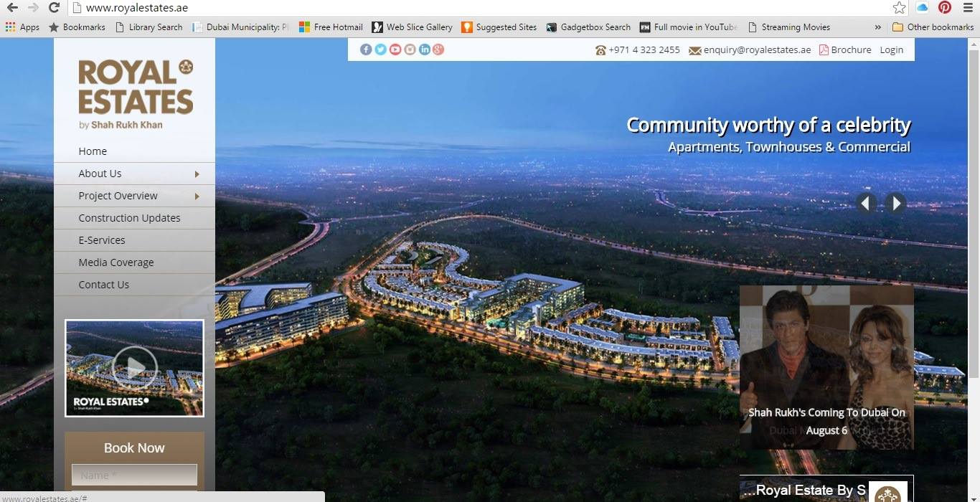Show previous slide with left arrow
980x502 pixels.
pyautogui.click(x=866, y=204)
